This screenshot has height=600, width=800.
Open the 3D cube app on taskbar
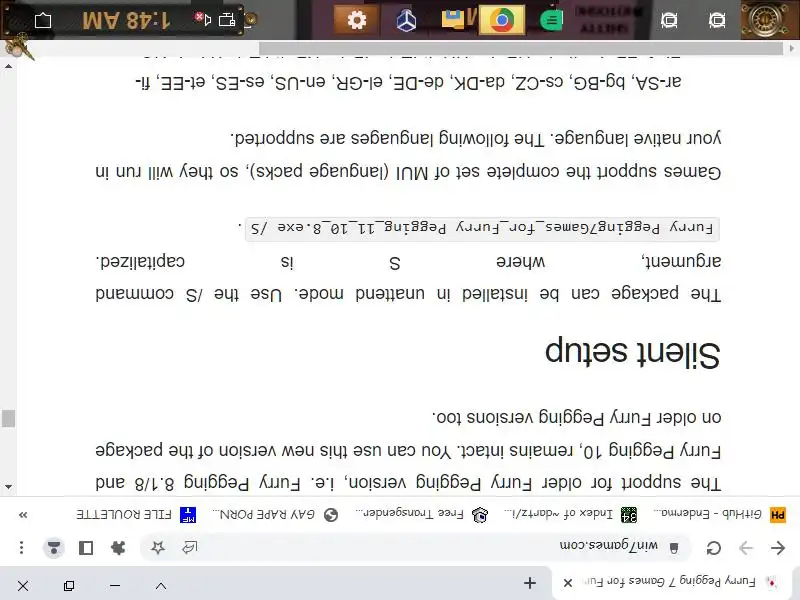[x=406, y=21]
